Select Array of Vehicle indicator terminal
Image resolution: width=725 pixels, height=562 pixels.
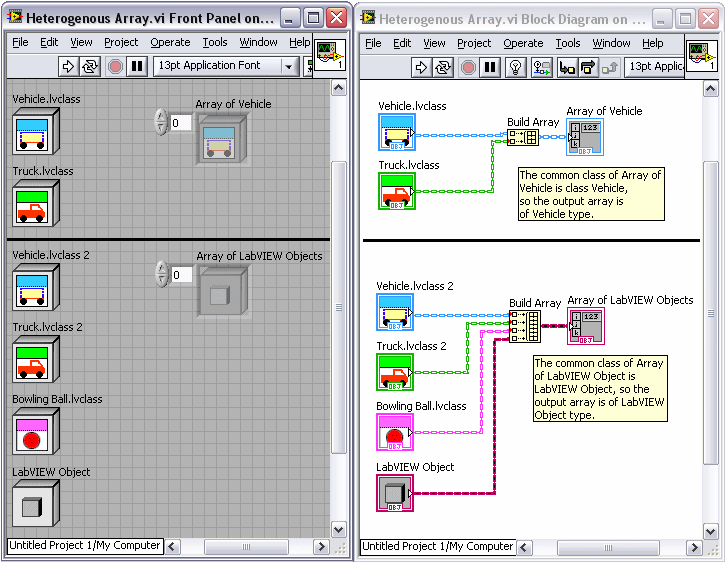[585, 136]
